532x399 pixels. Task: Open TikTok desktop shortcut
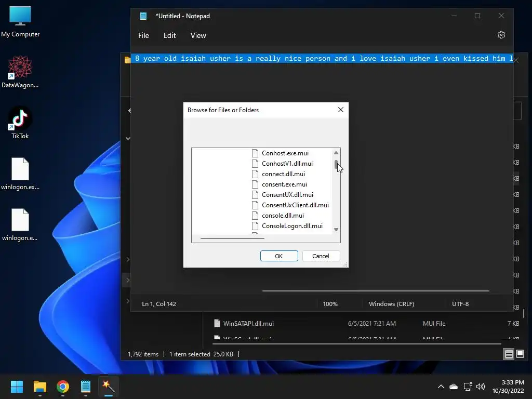click(x=20, y=123)
